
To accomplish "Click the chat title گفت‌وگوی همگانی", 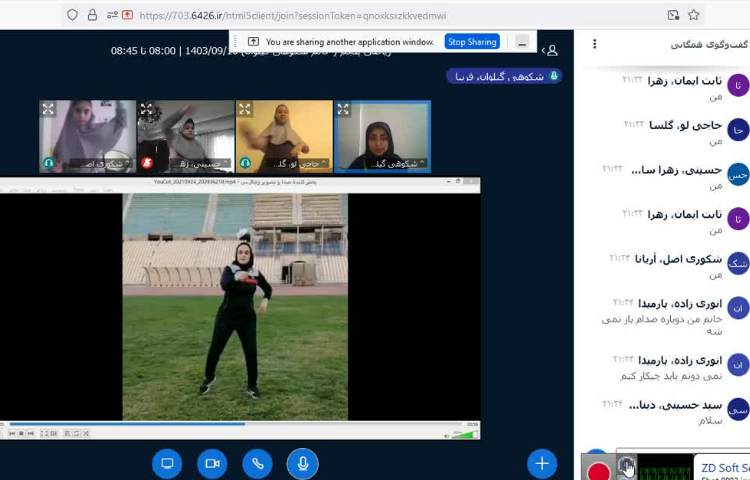I will pos(710,44).
